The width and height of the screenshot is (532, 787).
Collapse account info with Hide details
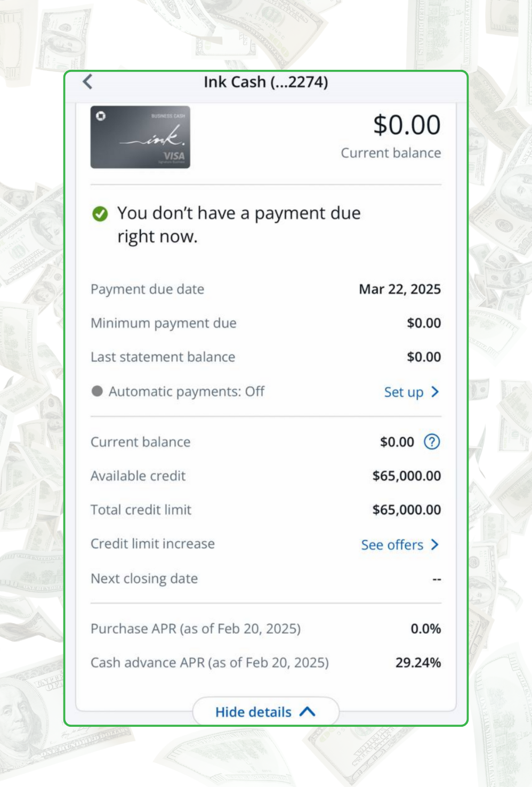click(254, 712)
